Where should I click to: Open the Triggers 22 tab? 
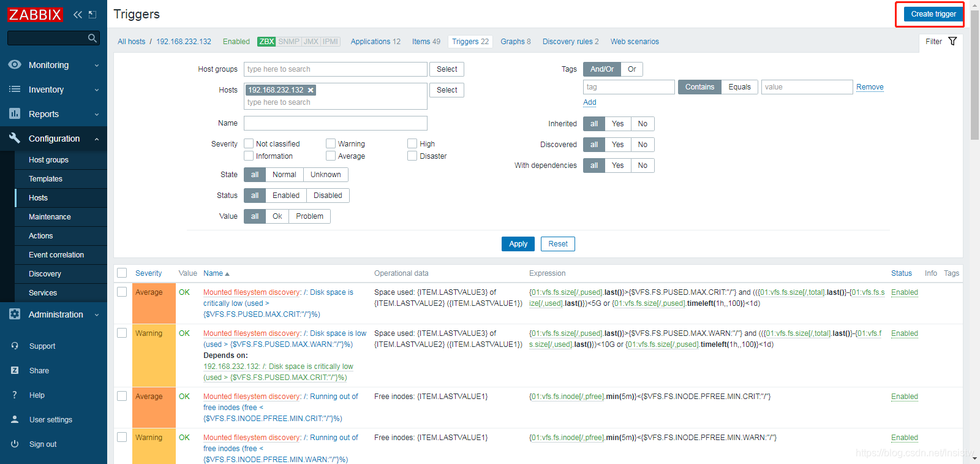pos(470,42)
